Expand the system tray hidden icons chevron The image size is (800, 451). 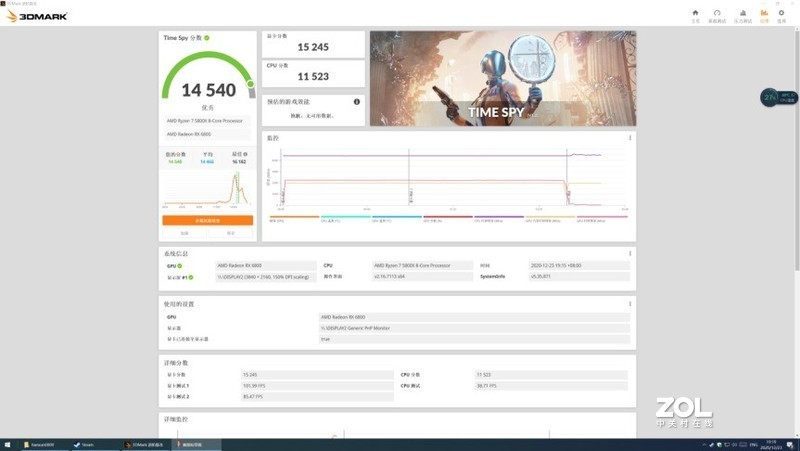(704, 445)
